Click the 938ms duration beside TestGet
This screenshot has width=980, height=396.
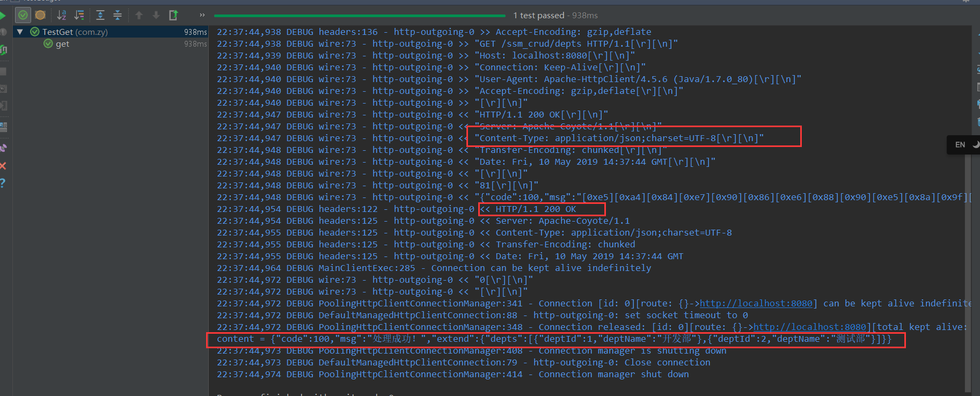(195, 32)
